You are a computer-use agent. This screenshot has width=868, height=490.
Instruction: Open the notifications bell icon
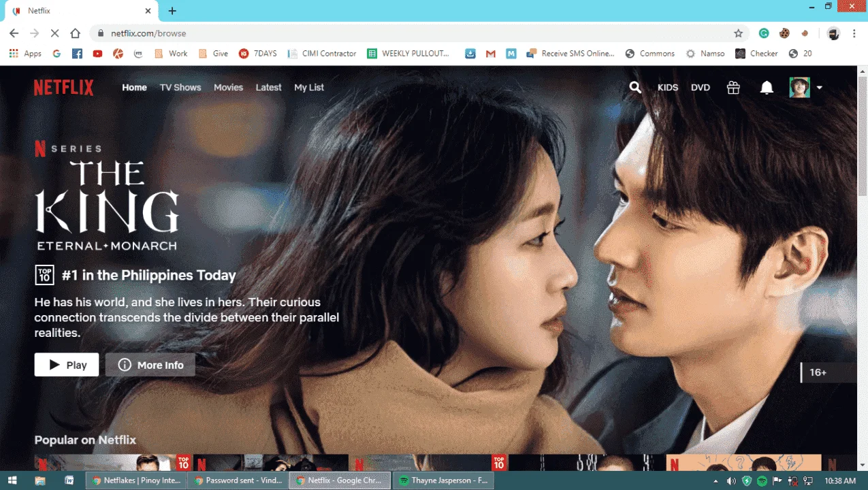click(x=767, y=87)
